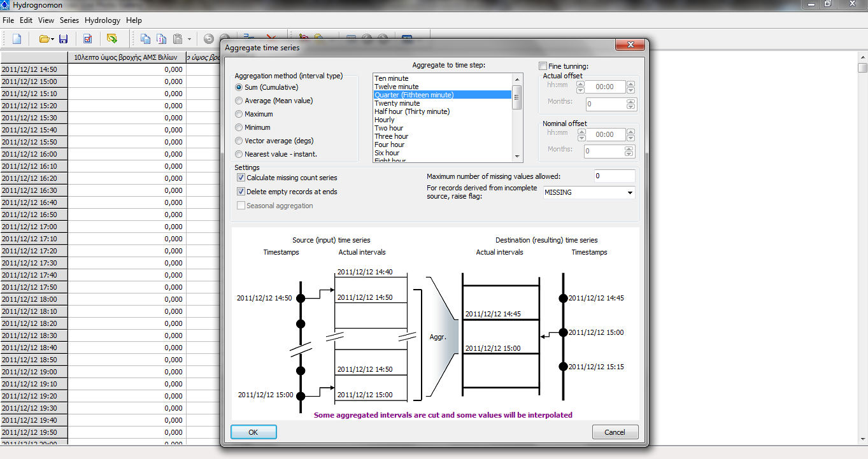Open the dropdown arrow beside Paste icon
868x459 pixels.
click(189, 39)
